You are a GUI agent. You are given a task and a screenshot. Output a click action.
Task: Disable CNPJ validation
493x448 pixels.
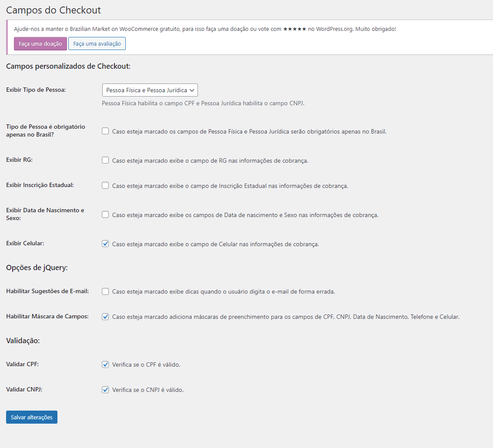105,389
